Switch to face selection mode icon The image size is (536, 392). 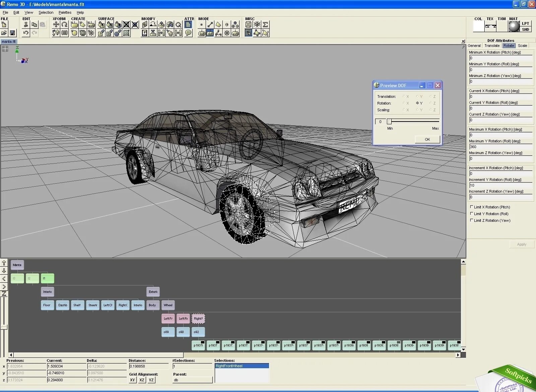218,24
